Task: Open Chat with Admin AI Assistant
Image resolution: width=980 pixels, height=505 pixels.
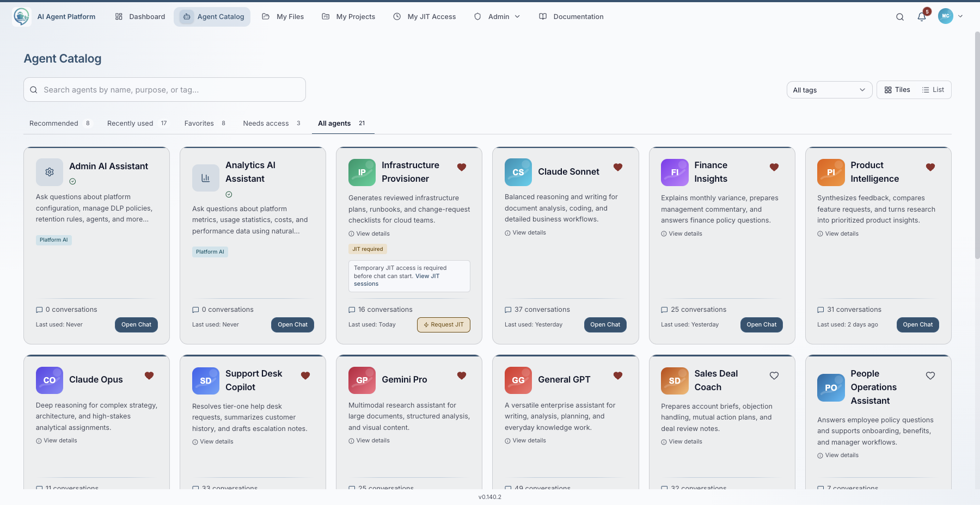Action: [x=136, y=325]
